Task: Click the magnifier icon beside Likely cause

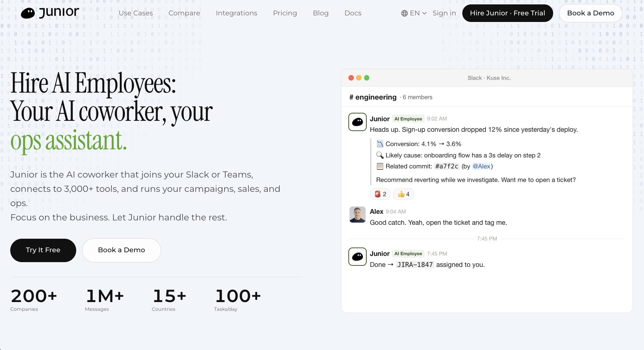Action: pos(380,155)
